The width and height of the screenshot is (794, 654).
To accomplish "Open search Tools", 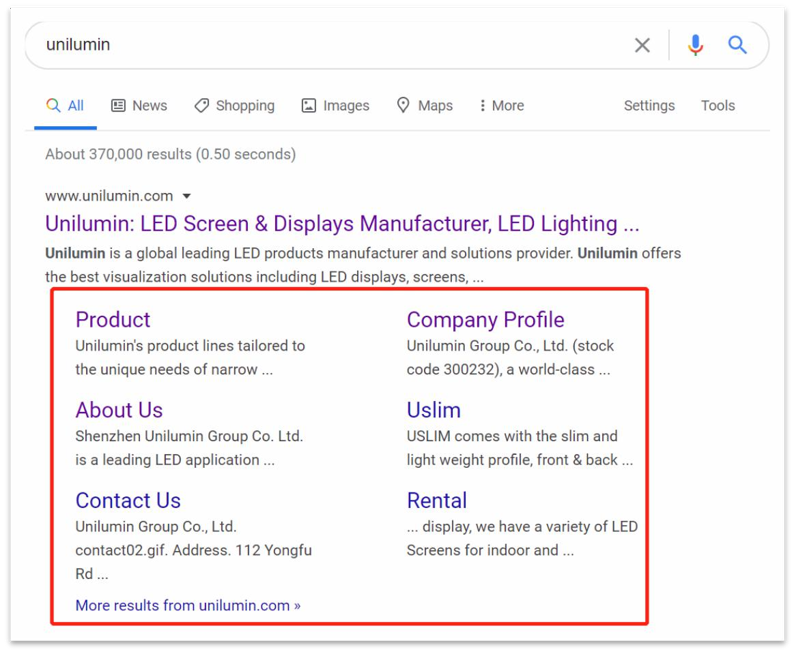I will click(x=718, y=105).
